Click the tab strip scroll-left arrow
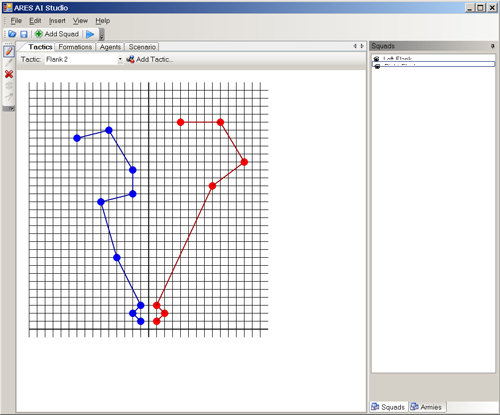This screenshot has height=415, width=500. click(x=355, y=46)
